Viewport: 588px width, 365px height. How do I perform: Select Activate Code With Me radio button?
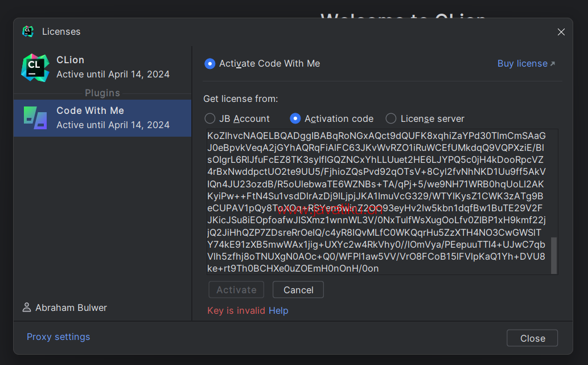tap(209, 64)
